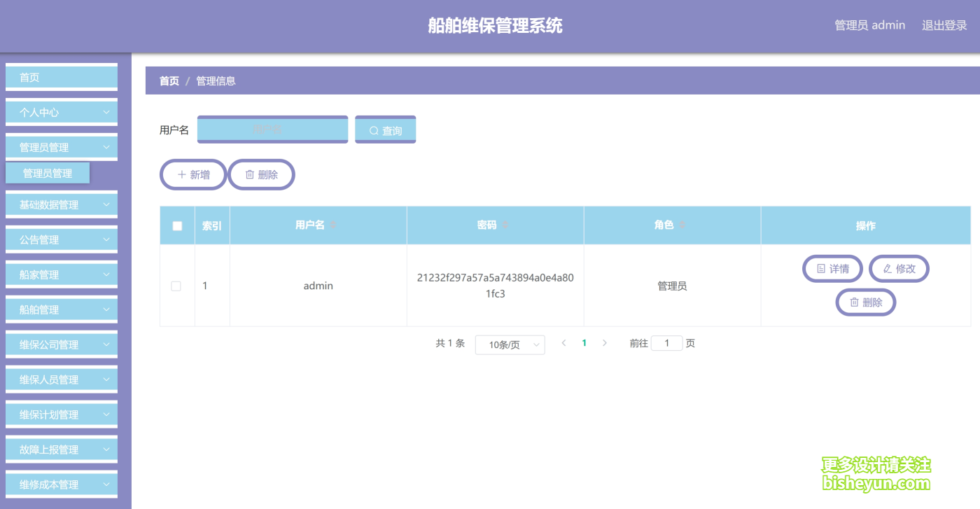This screenshot has width=980, height=509.
Task: Expand the 维保公司管理 menu arrow
Action: click(106, 344)
